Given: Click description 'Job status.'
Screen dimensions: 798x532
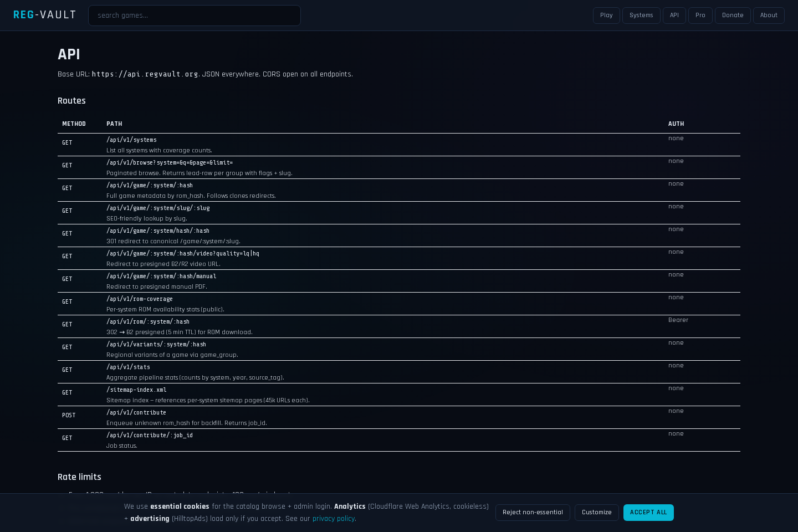Looking at the screenshot, I should (x=122, y=446).
